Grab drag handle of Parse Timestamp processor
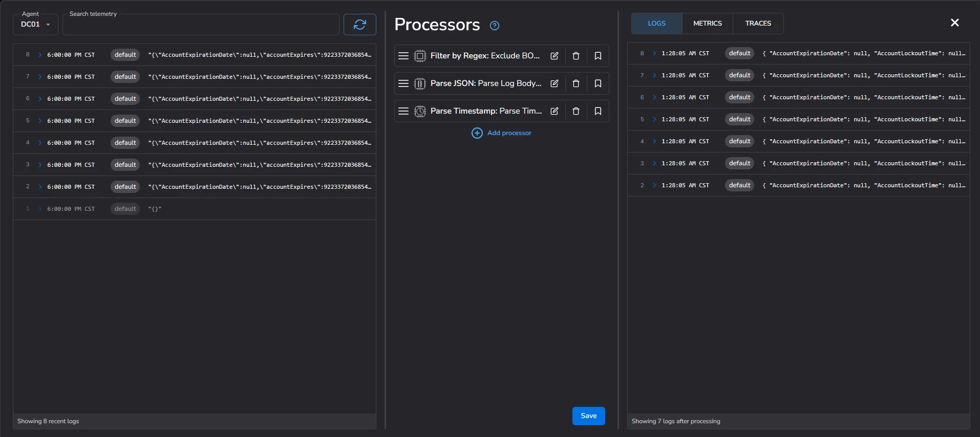 pyautogui.click(x=403, y=111)
